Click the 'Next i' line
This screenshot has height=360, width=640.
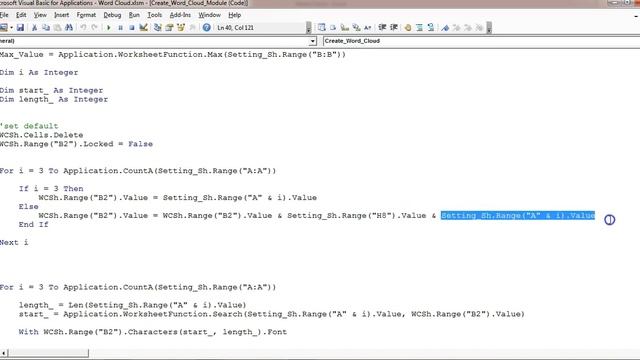(14, 242)
